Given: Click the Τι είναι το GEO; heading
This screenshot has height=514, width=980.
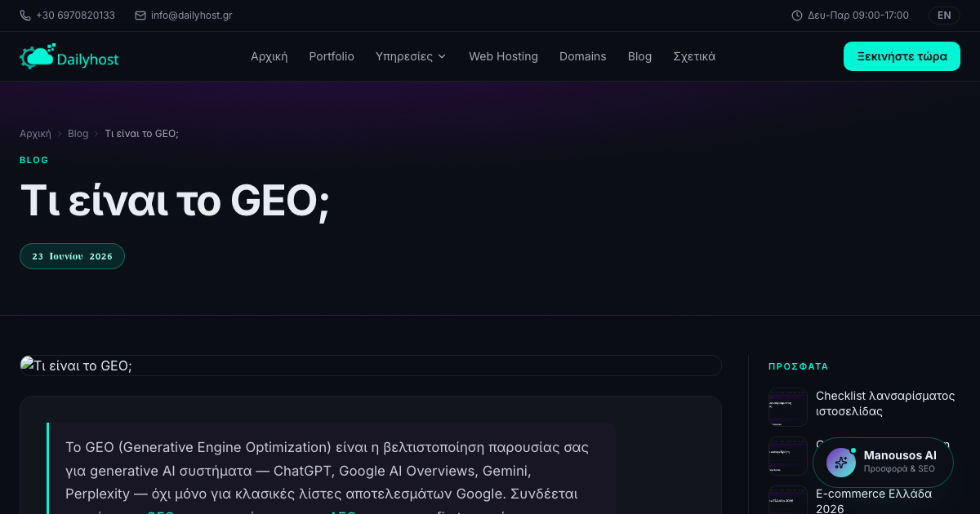Looking at the screenshot, I should (175, 200).
